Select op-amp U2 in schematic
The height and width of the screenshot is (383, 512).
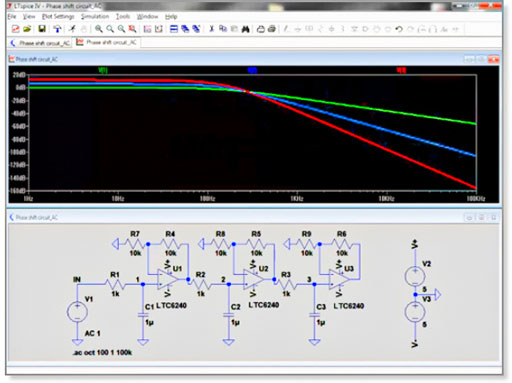click(x=253, y=279)
